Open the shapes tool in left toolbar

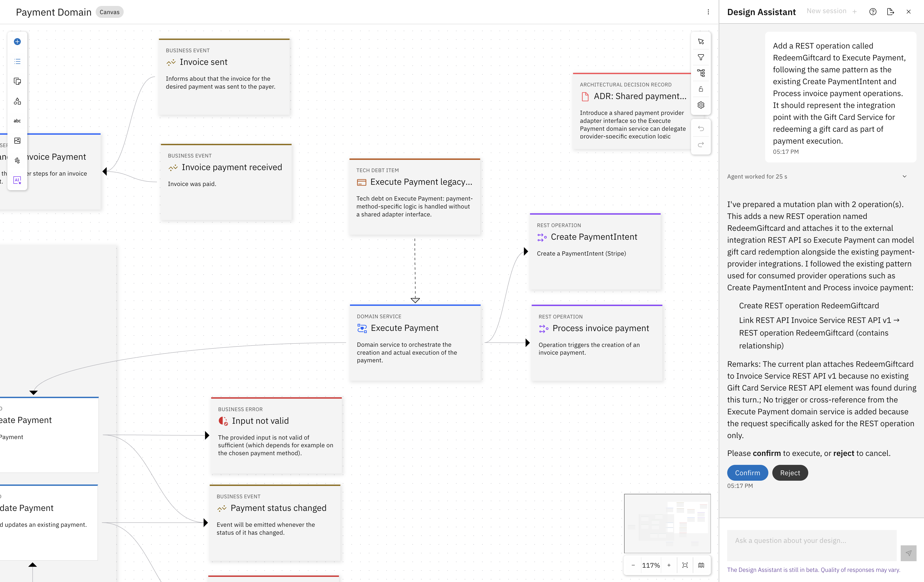[x=17, y=101]
